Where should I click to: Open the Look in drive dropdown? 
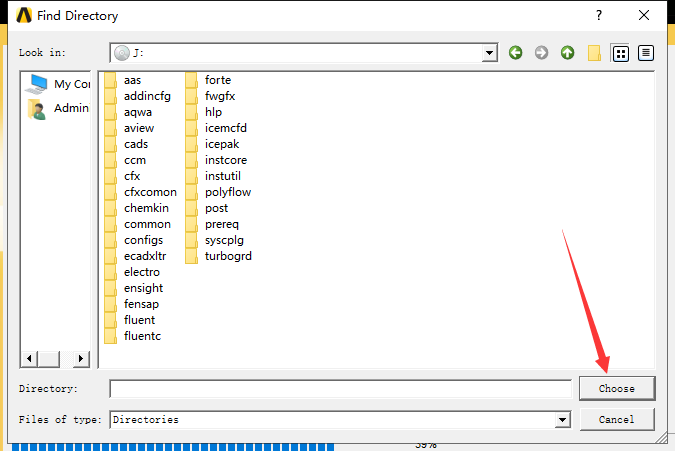[x=489, y=53]
